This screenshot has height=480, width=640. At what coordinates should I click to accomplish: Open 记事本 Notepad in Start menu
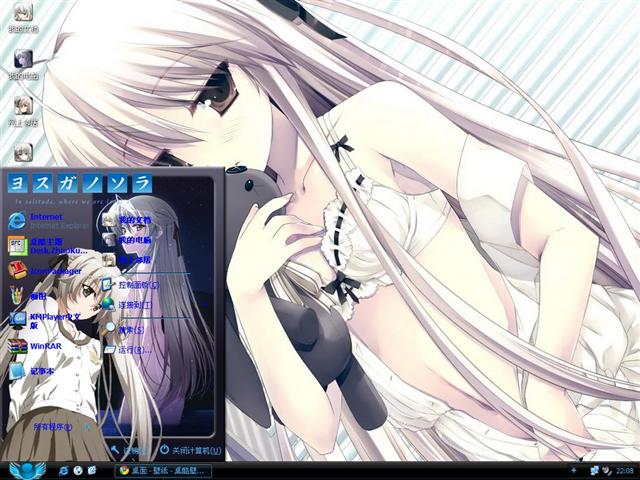click(x=32, y=371)
